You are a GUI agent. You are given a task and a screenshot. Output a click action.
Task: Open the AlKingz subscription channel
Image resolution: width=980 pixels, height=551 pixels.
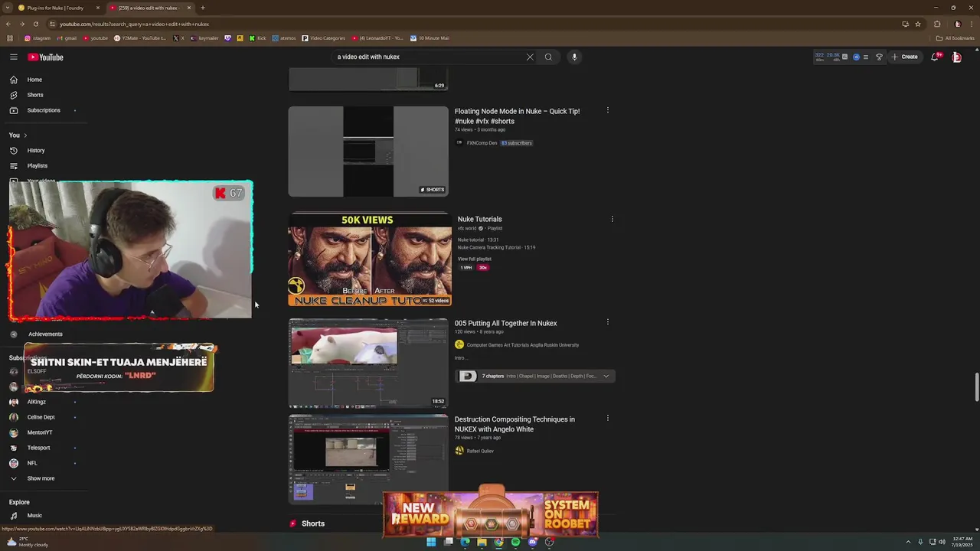tap(36, 402)
